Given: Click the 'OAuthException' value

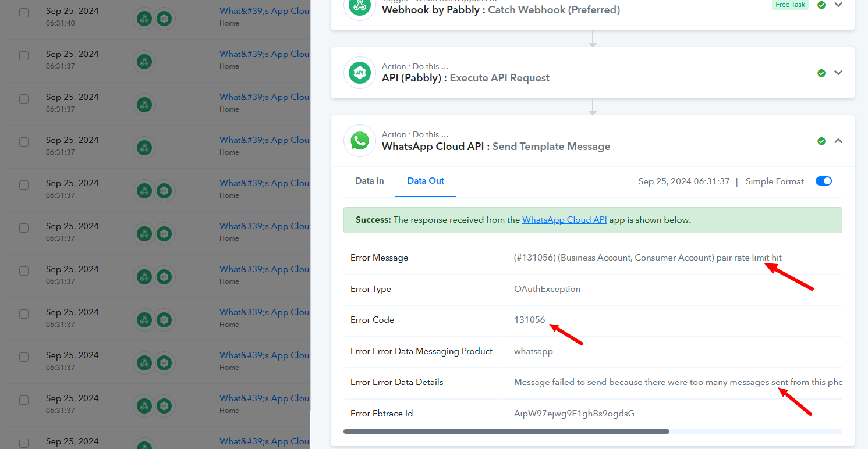Looking at the screenshot, I should pos(547,289).
